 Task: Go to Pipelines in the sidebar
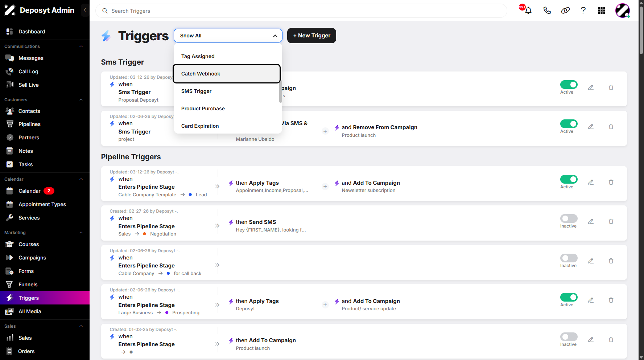(x=29, y=124)
